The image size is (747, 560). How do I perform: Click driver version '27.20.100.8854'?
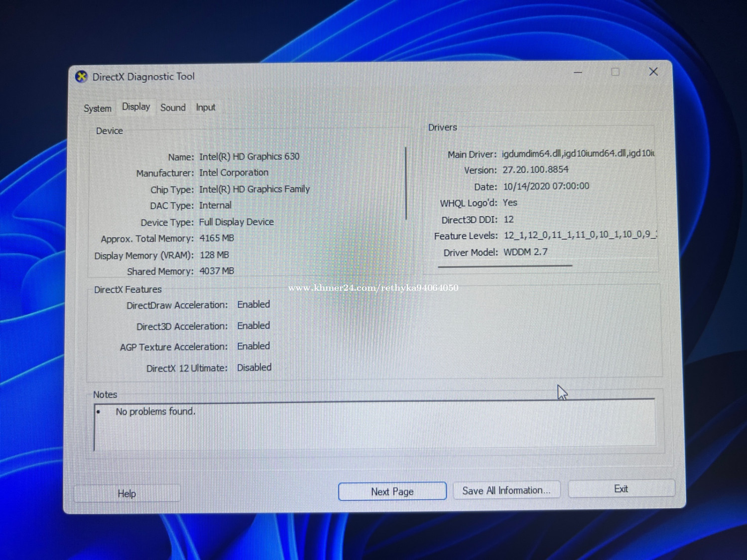tap(535, 170)
